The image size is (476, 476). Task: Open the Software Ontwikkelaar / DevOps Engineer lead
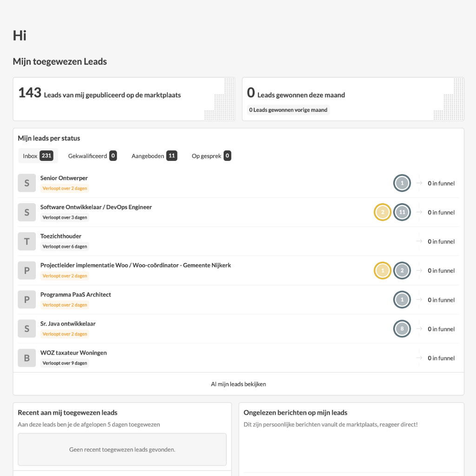coord(96,207)
